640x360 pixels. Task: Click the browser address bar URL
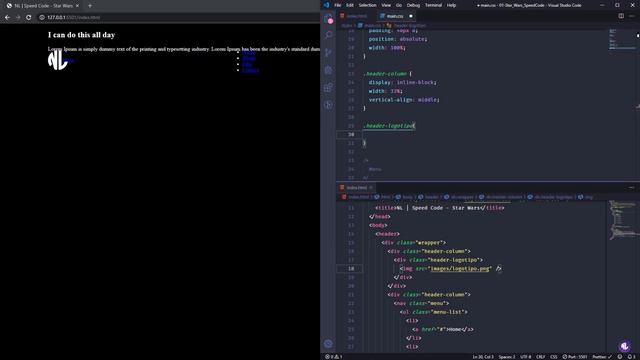click(x=73, y=18)
